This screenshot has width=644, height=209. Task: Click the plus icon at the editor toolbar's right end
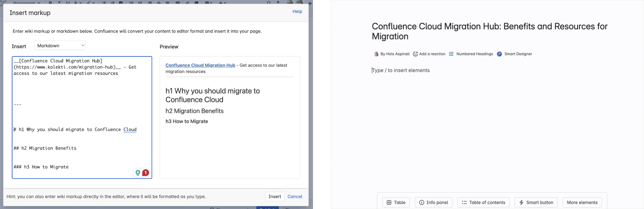tap(310, 3)
